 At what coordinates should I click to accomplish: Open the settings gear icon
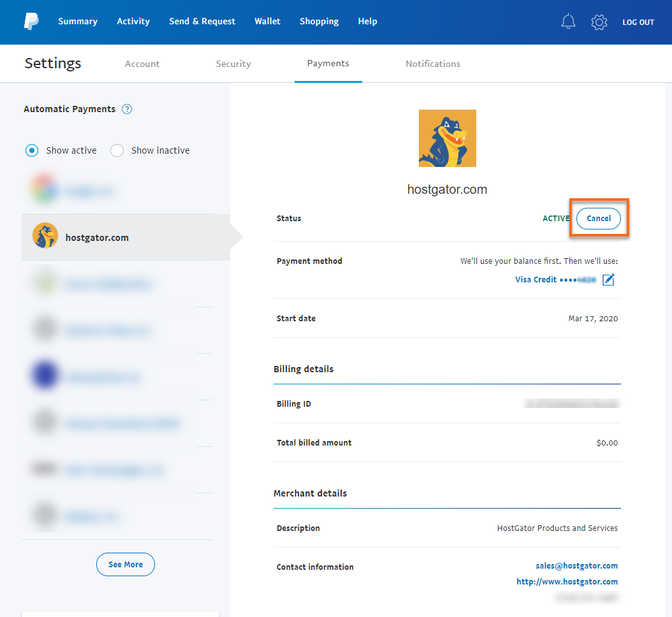click(x=599, y=22)
